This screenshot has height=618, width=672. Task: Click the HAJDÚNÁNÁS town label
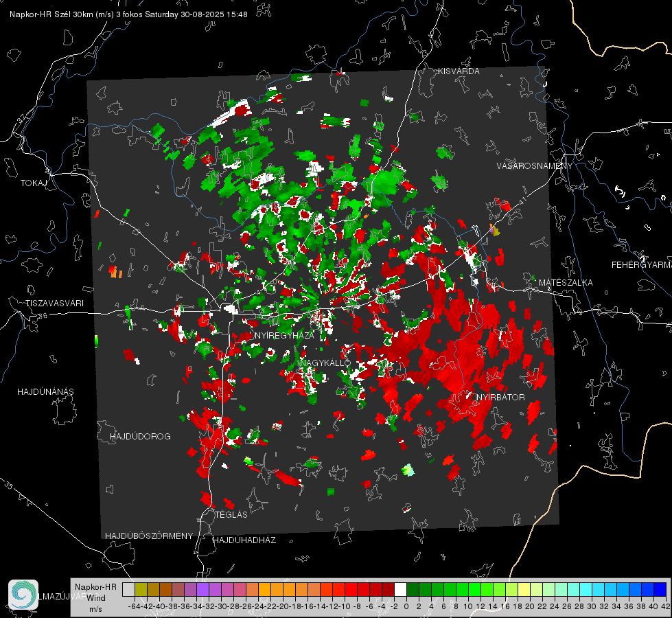(x=45, y=391)
